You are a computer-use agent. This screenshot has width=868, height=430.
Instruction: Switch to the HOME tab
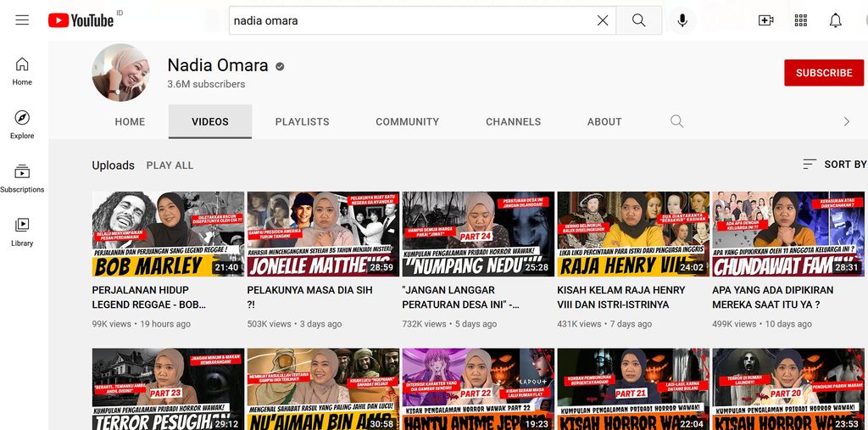[130, 122]
